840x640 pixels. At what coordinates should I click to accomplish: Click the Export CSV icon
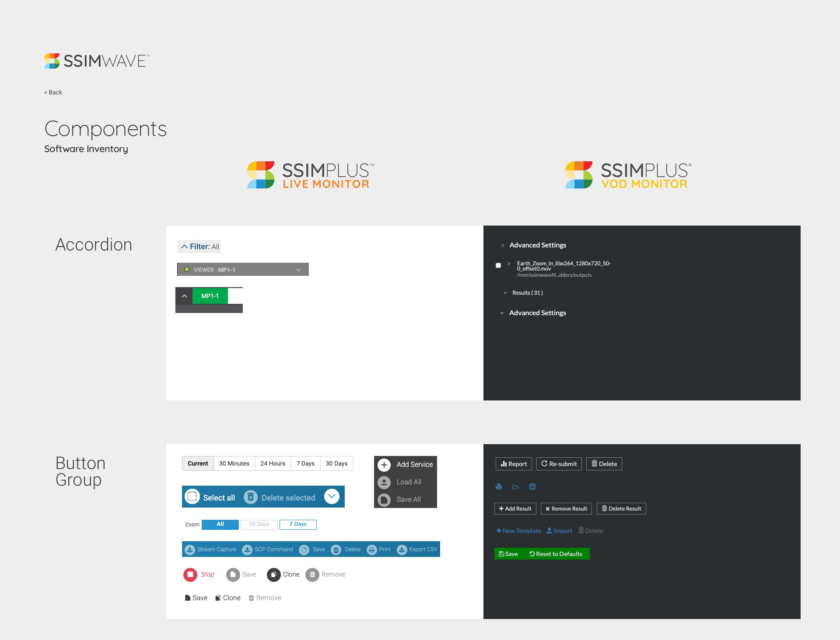(x=402, y=550)
